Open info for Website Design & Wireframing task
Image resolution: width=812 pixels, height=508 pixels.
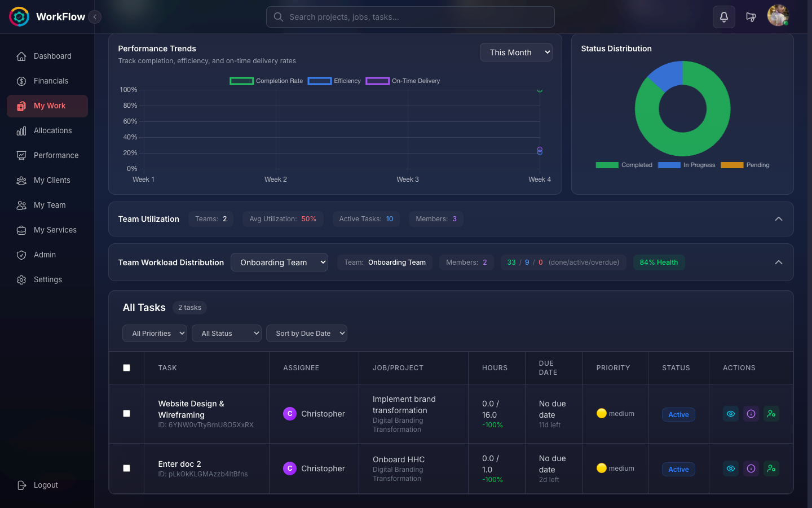tap(751, 414)
